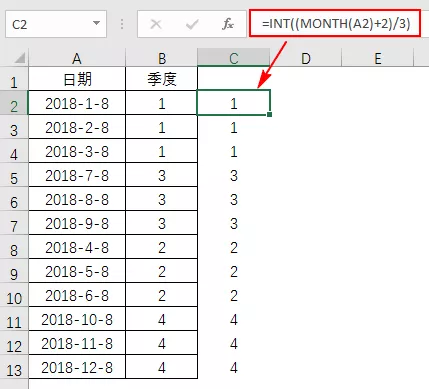
Task: Click cell B8 showing 2
Action: pyautogui.click(x=162, y=247)
